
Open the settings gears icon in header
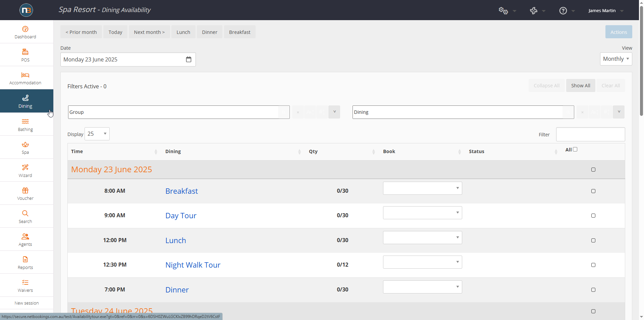point(503,11)
